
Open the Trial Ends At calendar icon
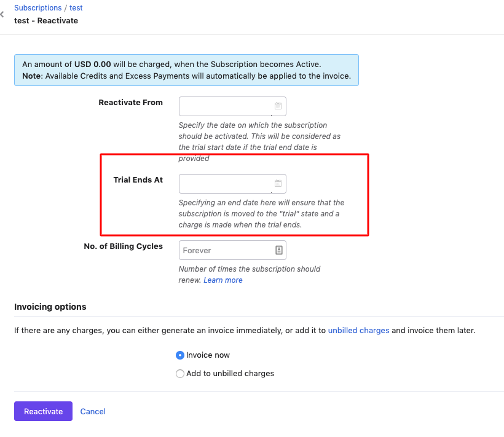tap(278, 183)
